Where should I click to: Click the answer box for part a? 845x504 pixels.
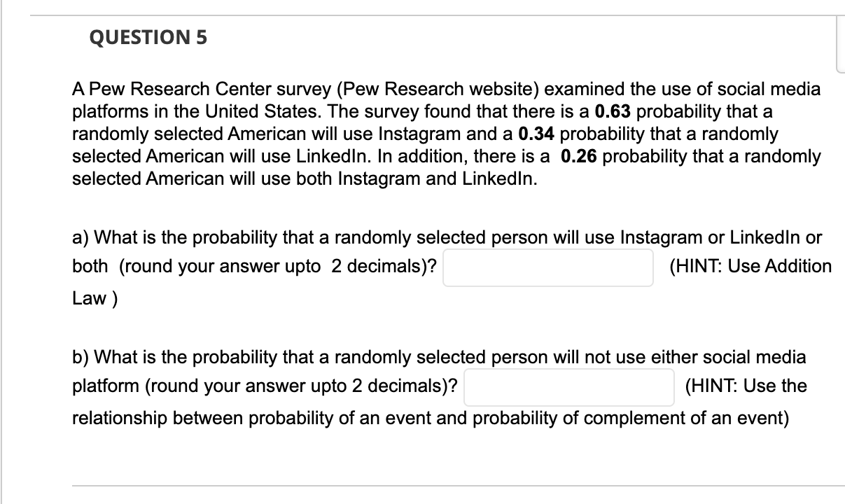548,267
